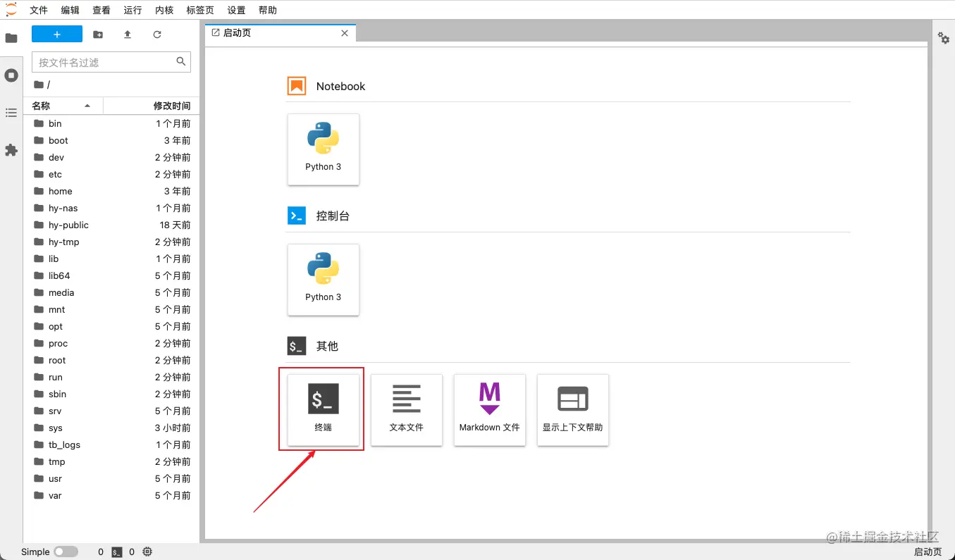The image size is (955, 560).
Task: Select the tmp folder
Action: [x=111, y=461]
